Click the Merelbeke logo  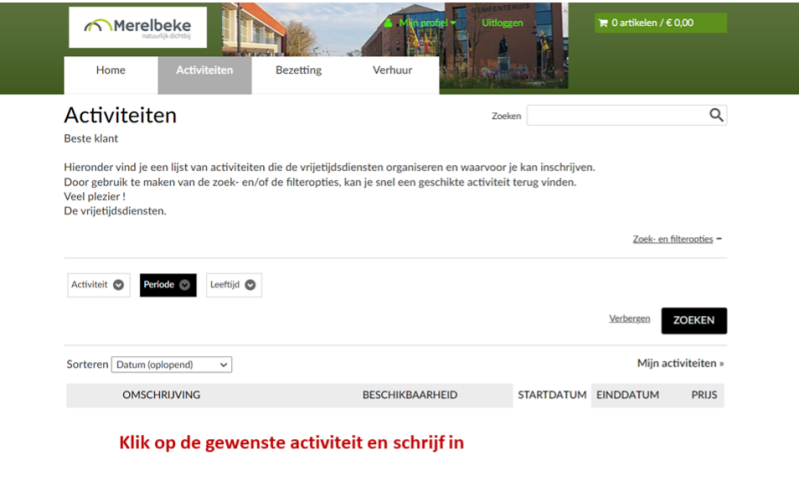(x=138, y=27)
